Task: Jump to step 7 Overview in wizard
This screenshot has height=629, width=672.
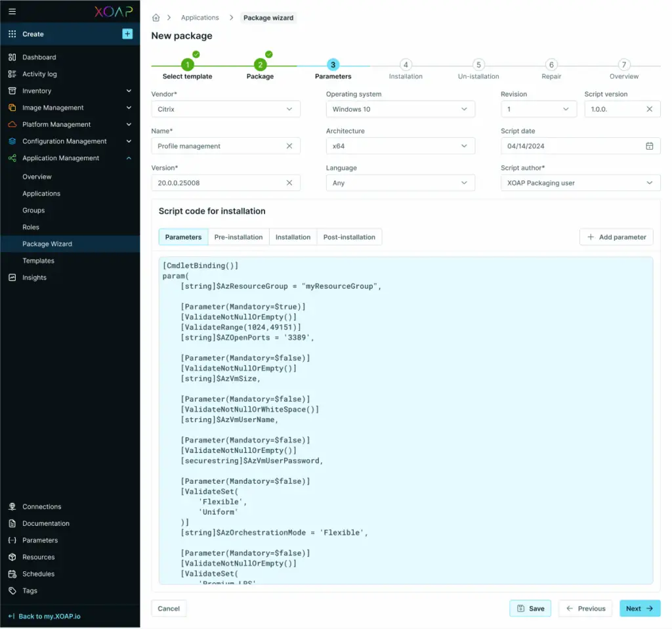Action: [623, 65]
